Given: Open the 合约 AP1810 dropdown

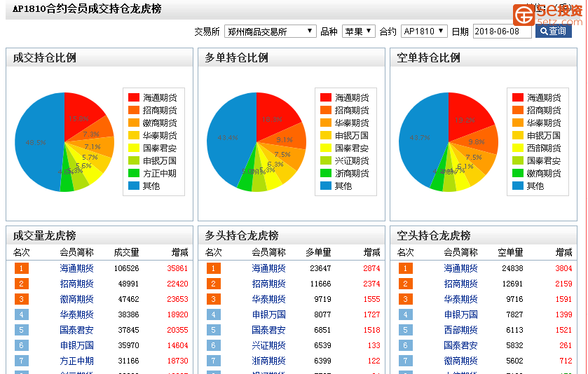Looking at the screenshot, I should pos(424,32).
